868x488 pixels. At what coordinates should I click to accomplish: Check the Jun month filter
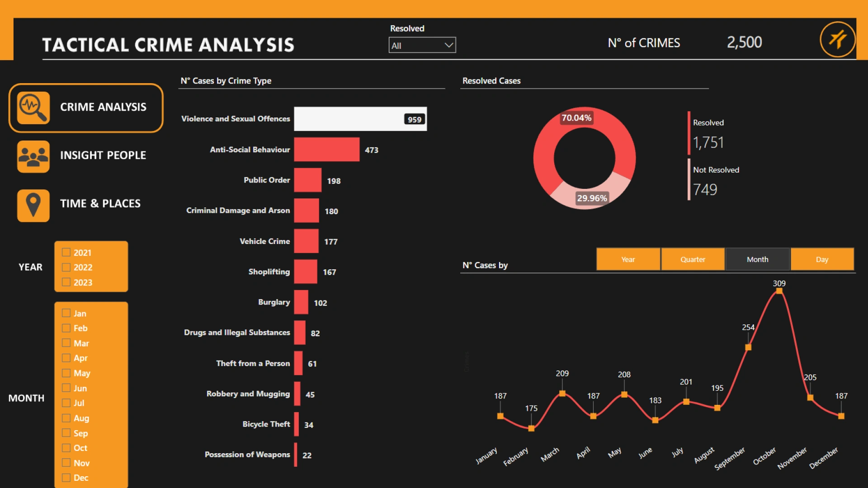[x=66, y=388]
